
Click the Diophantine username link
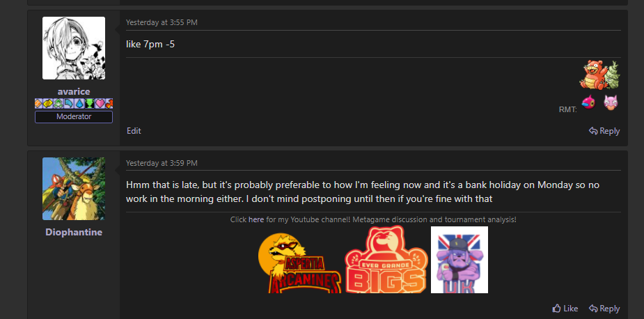74,232
